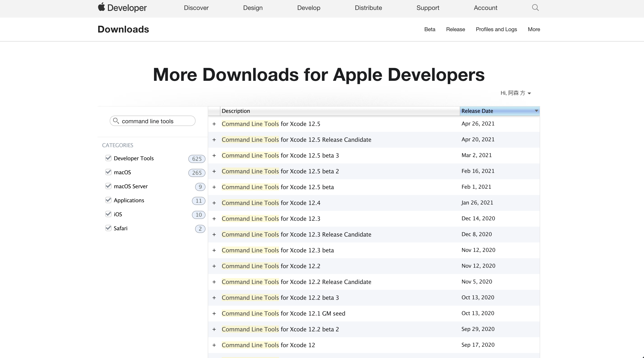Open the Hi user account dropdown
This screenshot has height=358, width=644.
pyautogui.click(x=516, y=93)
